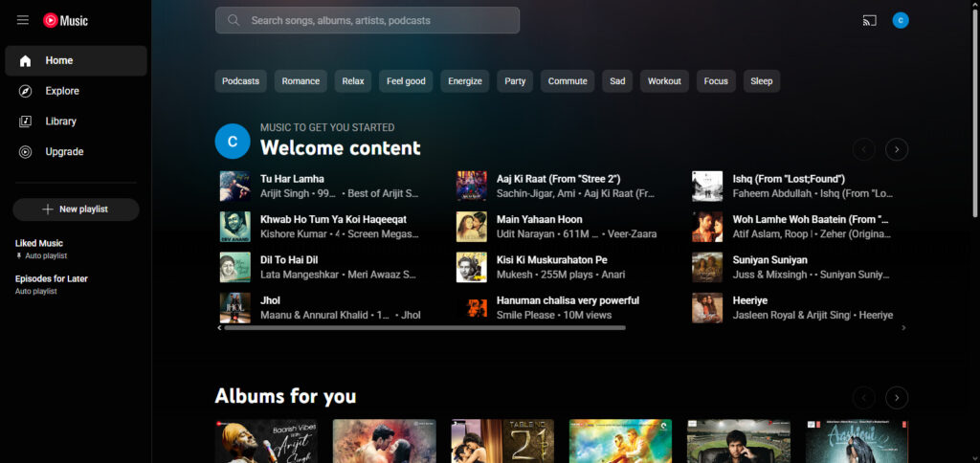The width and height of the screenshot is (980, 463).
Task: Play Kisi Ki Muskurahaton Pe thumbnail
Action: click(471, 268)
